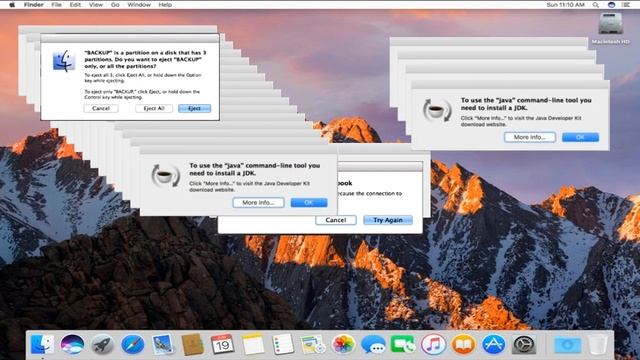Click the center dialog's "need to install a JDK" heading
The height and width of the screenshot is (360, 640).
tap(255, 169)
